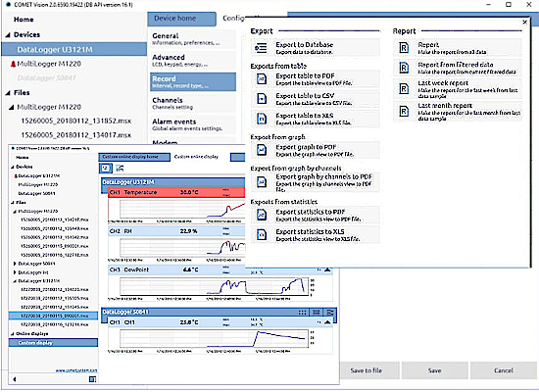539x392 pixels.
Task: Click the Export graph to PDF icon
Action: 262,150
